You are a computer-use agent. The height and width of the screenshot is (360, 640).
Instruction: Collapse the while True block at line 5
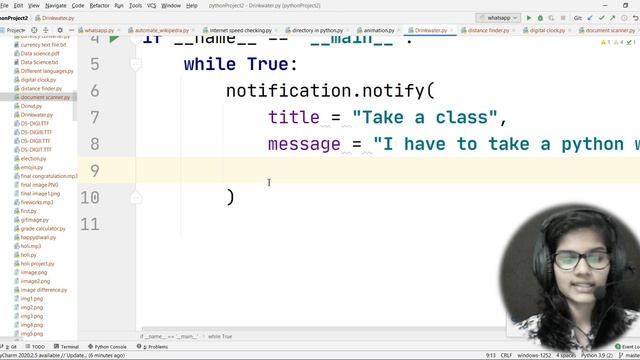[136, 64]
